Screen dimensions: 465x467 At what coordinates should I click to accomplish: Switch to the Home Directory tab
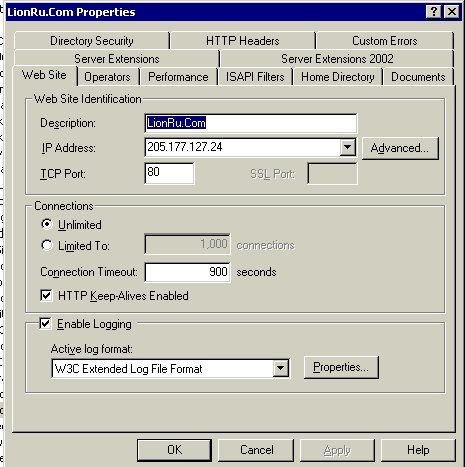tap(337, 77)
